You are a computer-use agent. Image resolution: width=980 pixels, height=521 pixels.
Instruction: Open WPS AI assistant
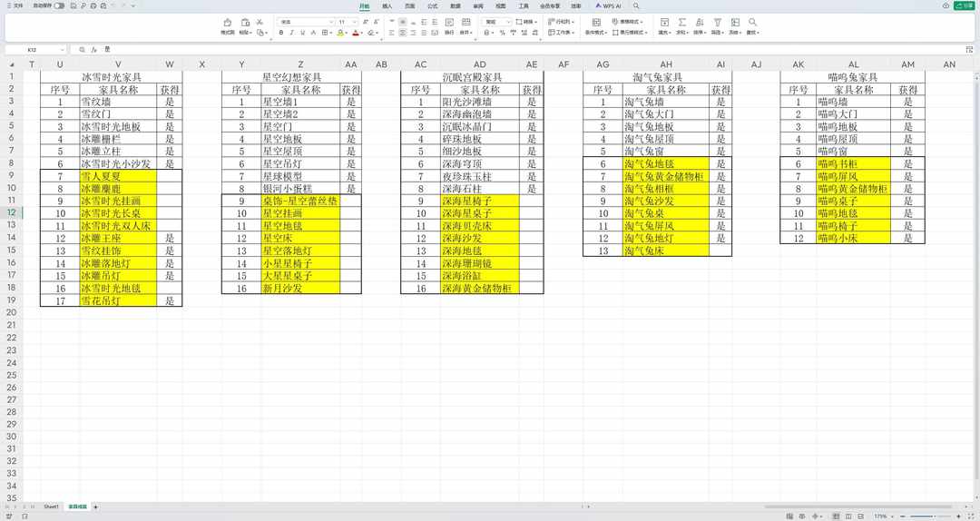(x=608, y=5)
